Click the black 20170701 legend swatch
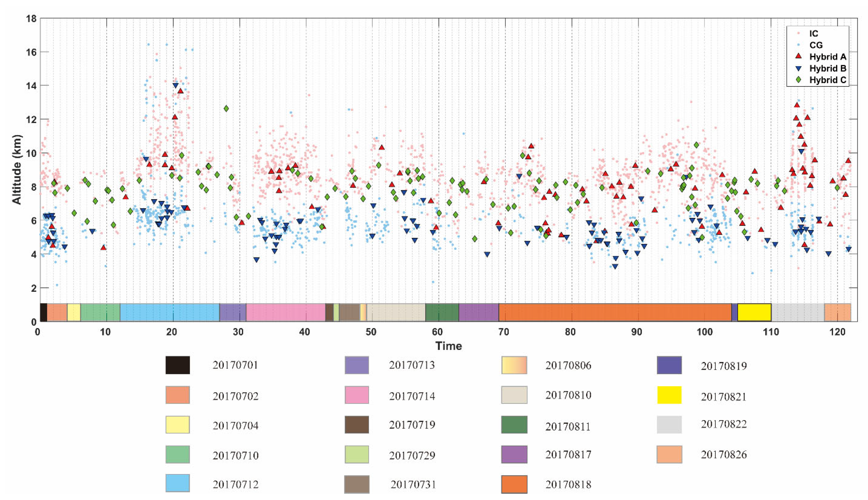868x500 pixels. (x=178, y=365)
